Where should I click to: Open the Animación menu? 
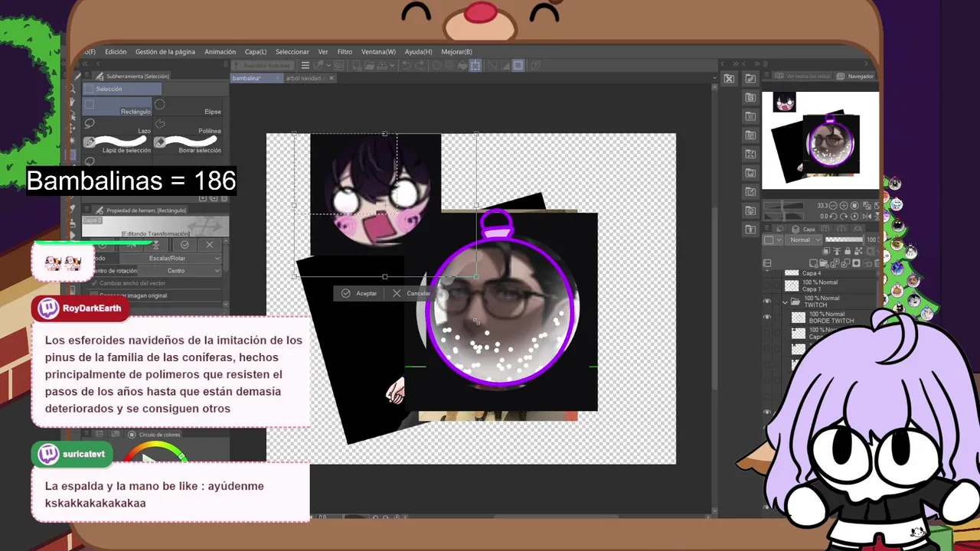220,52
